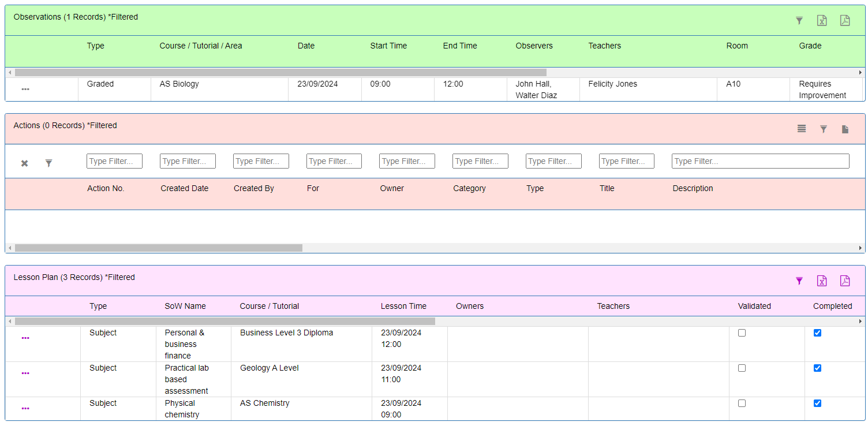Focus the Owner filter field

click(x=407, y=161)
